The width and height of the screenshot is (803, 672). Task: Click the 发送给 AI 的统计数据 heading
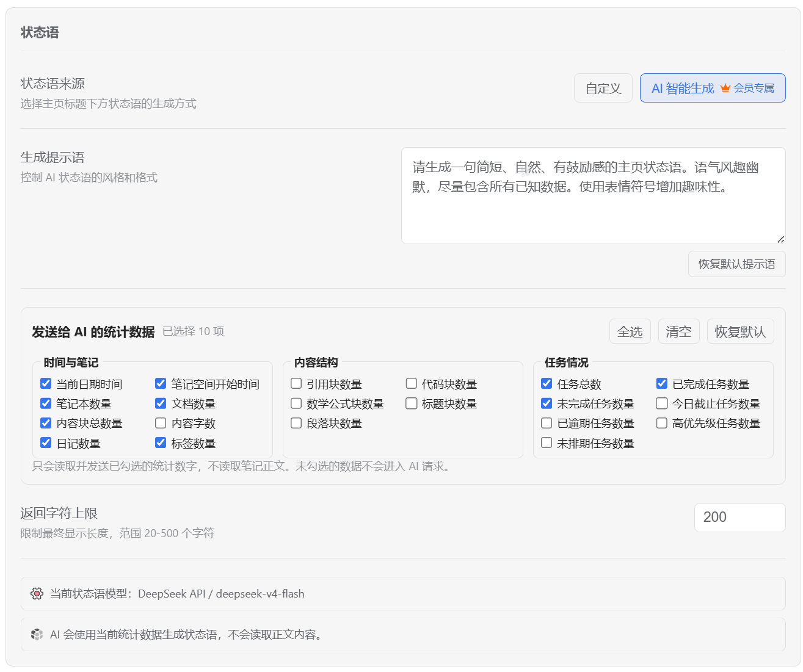pyautogui.click(x=93, y=331)
